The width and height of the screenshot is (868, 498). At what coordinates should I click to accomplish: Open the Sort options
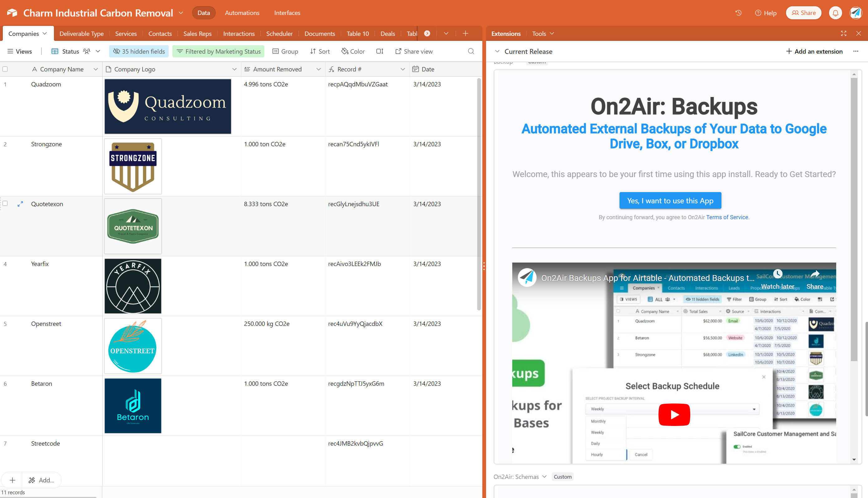tap(320, 51)
